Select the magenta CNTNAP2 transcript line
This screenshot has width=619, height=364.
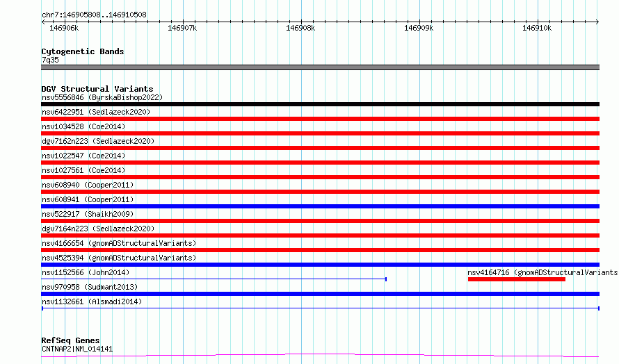320,356
